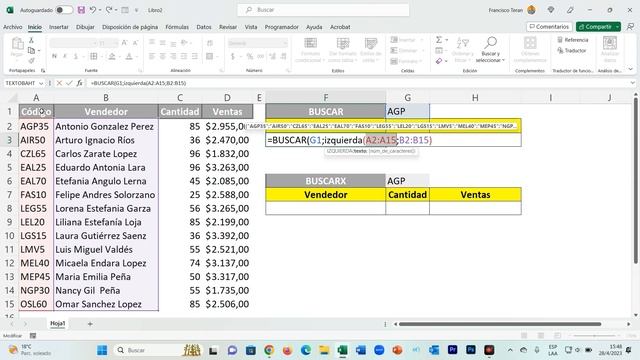This screenshot has width=640, height=360.
Task: Open File Explorer from the taskbar
Action: 324,350
